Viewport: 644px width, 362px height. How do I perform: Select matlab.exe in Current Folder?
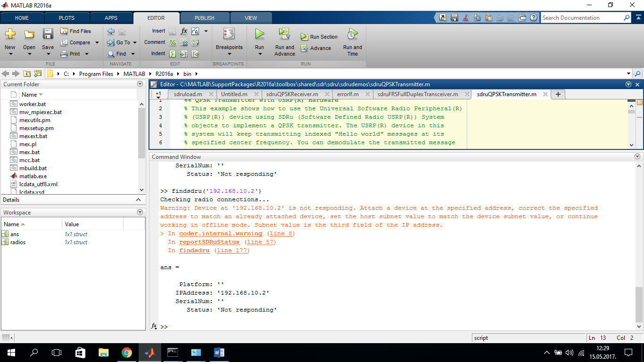[x=33, y=176]
